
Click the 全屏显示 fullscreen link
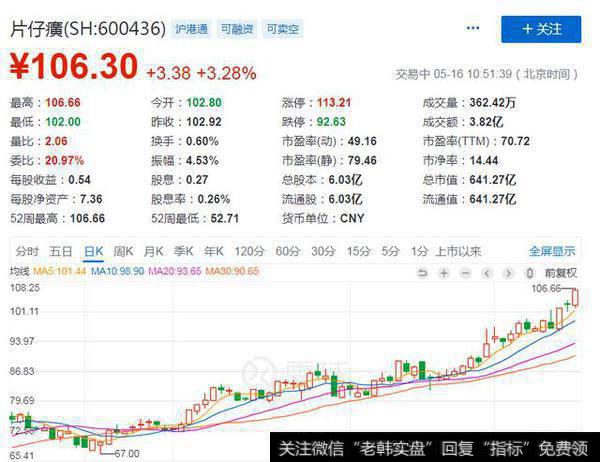pos(552,251)
